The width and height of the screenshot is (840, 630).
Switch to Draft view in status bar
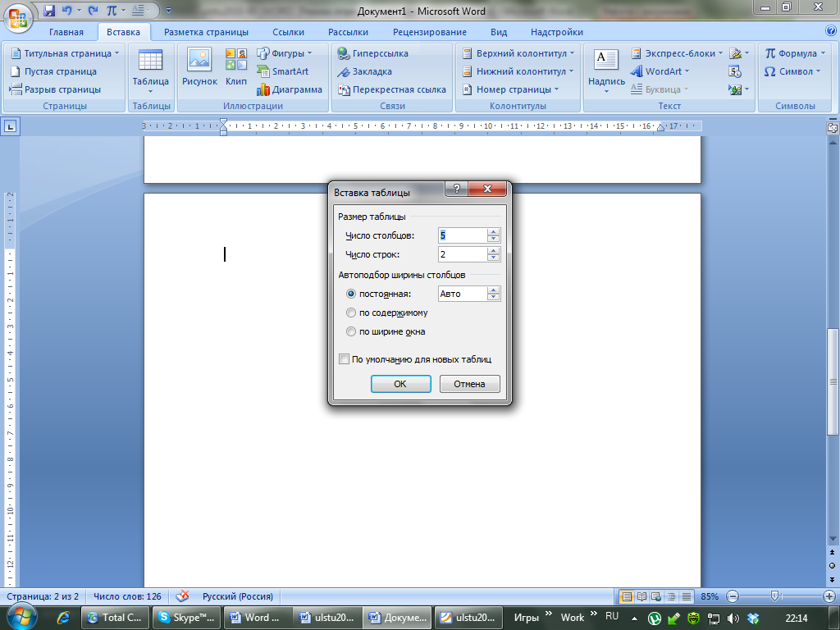[x=686, y=596]
